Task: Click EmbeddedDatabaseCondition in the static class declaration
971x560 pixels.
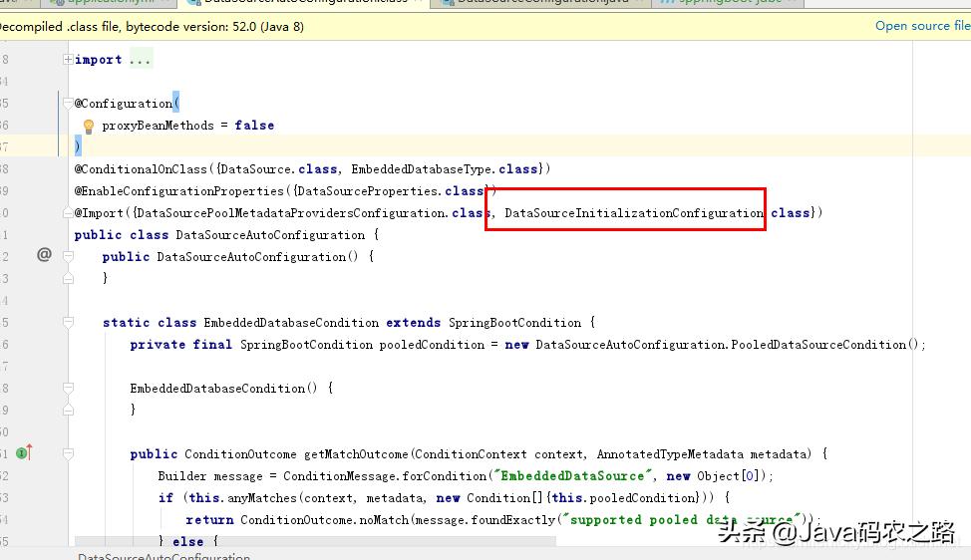Action: pyautogui.click(x=291, y=323)
